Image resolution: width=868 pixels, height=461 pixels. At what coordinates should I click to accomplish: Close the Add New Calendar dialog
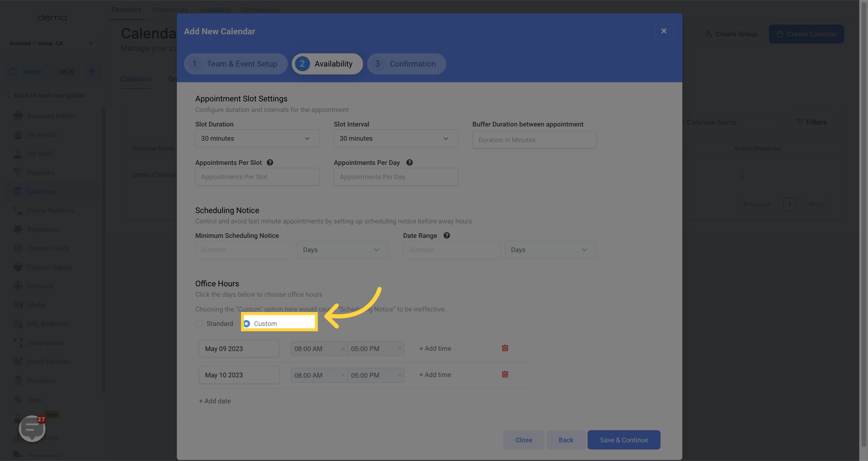pyautogui.click(x=663, y=31)
